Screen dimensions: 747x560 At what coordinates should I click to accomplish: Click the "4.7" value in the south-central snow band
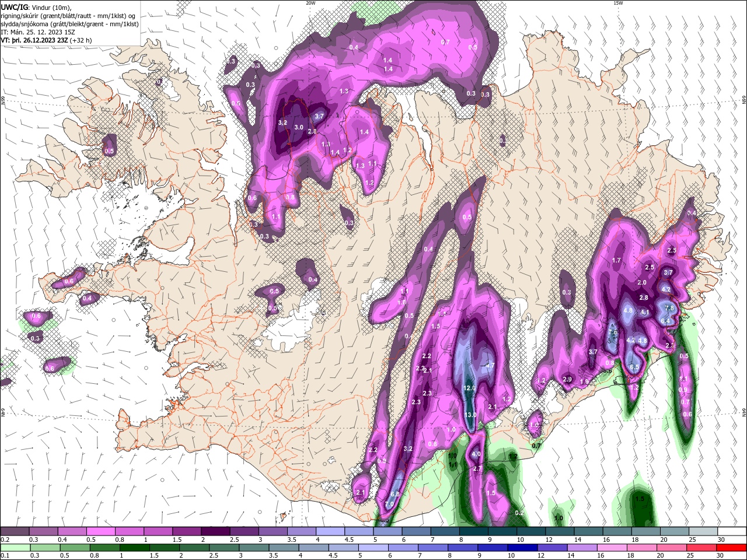click(490, 365)
